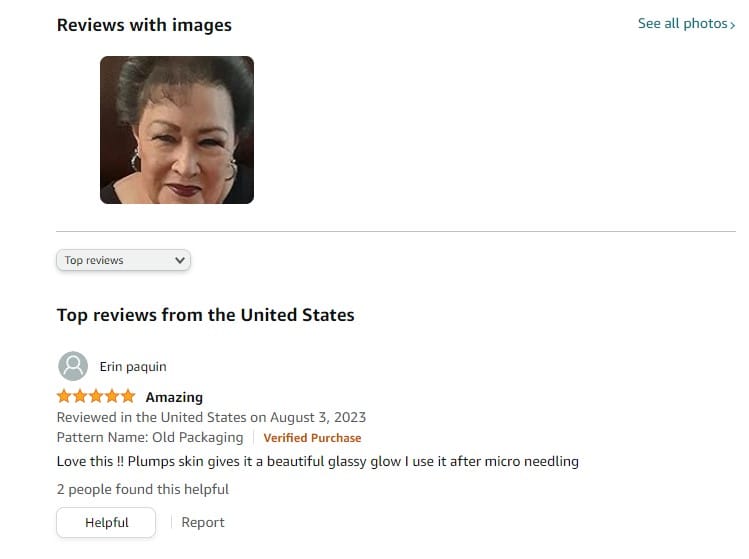The image size is (749, 559).
Task: Click the last orange star of the rating
Action: [x=128, y=396]
